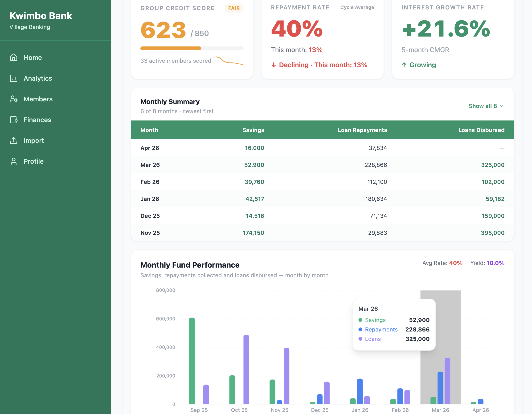Viewport: 532px width, 414px height.
Task: Click loan repayments value 180,634
Action: click(376, 199)
